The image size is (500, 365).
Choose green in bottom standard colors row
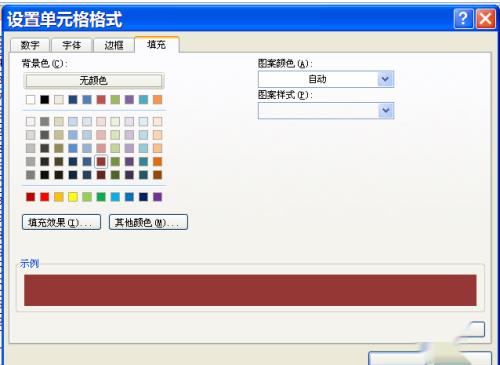(x=101, y=197)
